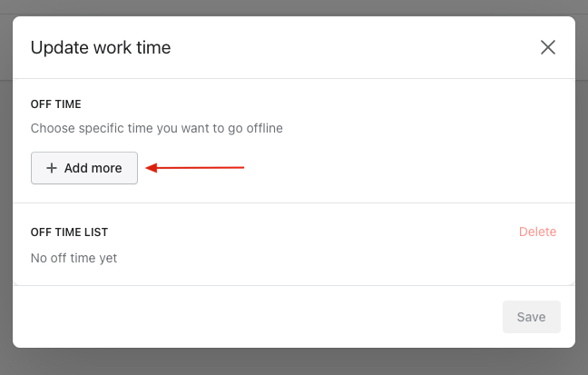
Task: Click the plus icon in Add more
Action: click(x=52, y=168)
